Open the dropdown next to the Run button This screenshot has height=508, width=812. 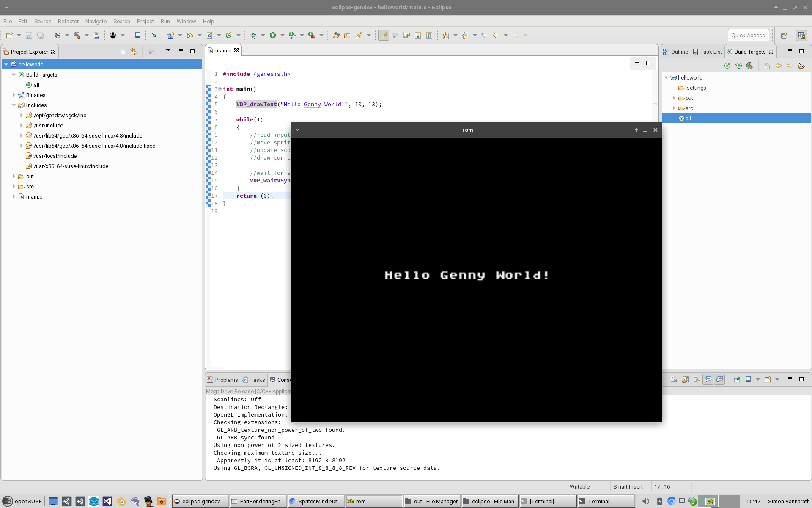tap(283, 35)
